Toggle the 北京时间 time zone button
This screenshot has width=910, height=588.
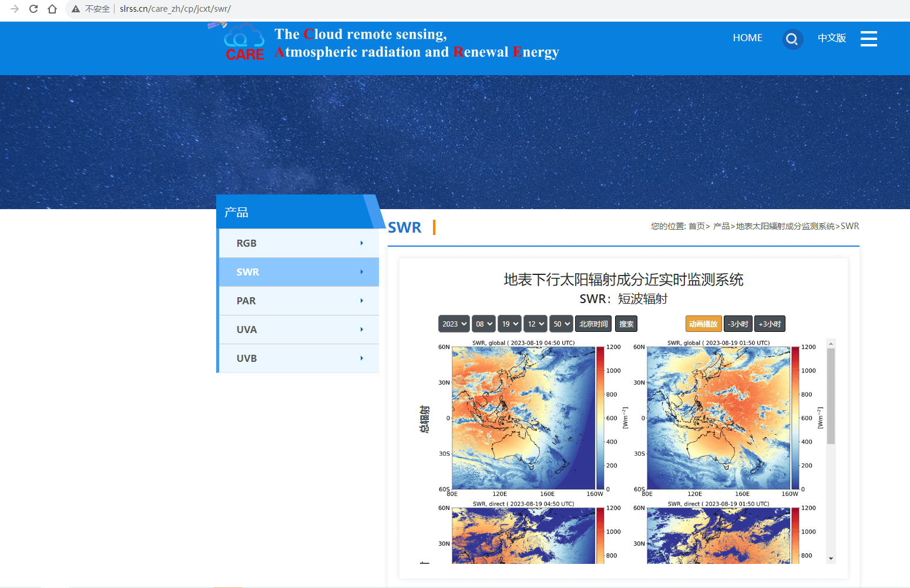click(x=593, y=324)
